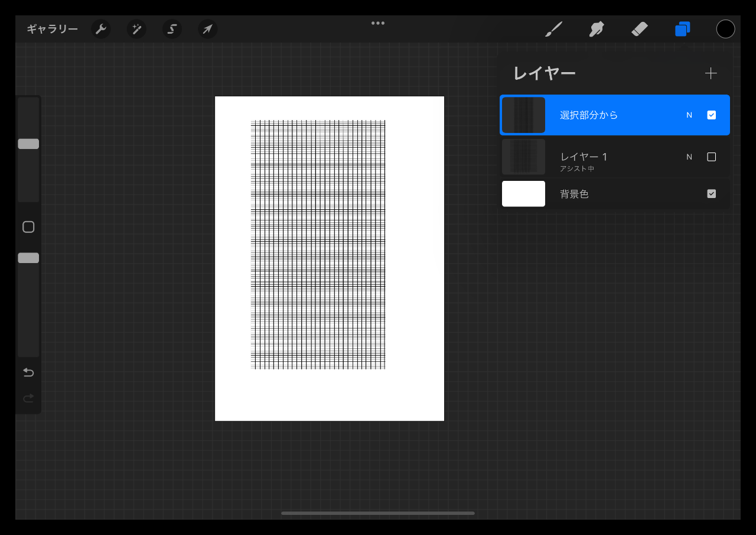This screenshot has height=535, width=756.
Task: Hide the 選択部分から layer
Action: 712,115
